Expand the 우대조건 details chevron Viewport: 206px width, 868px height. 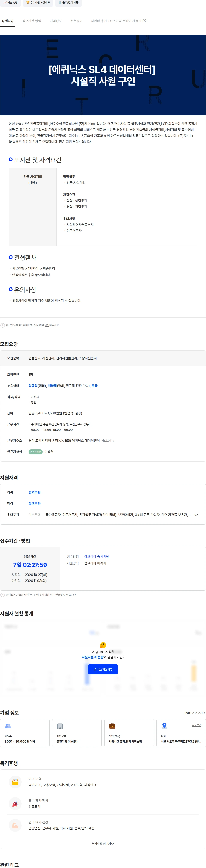[x=196, y=515]
